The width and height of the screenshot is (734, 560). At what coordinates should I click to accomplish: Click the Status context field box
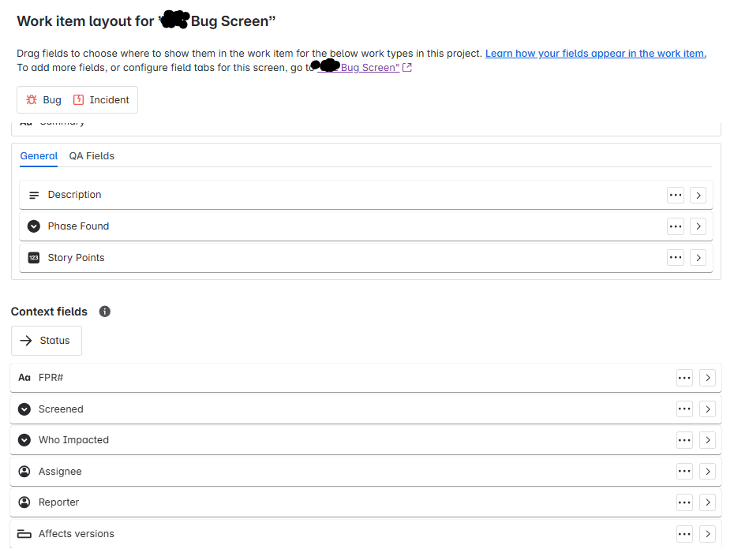(x=47, y=341)
